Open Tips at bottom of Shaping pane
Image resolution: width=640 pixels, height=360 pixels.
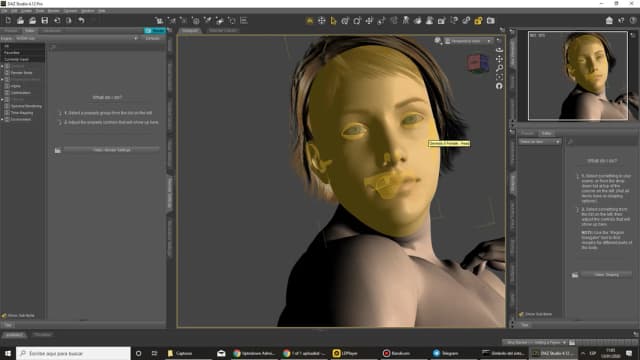point(524,325)
